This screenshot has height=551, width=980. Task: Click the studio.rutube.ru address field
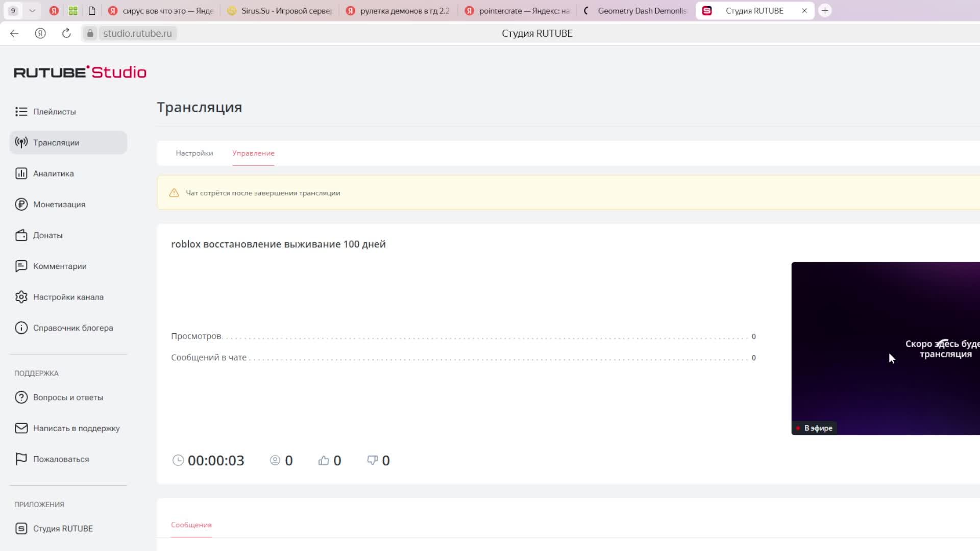[x=137, y=34]
